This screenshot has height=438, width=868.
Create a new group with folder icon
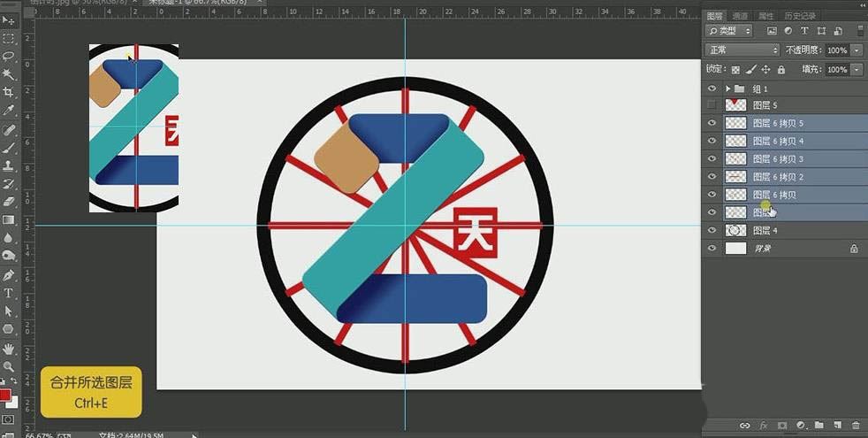(x=819, y=426)
